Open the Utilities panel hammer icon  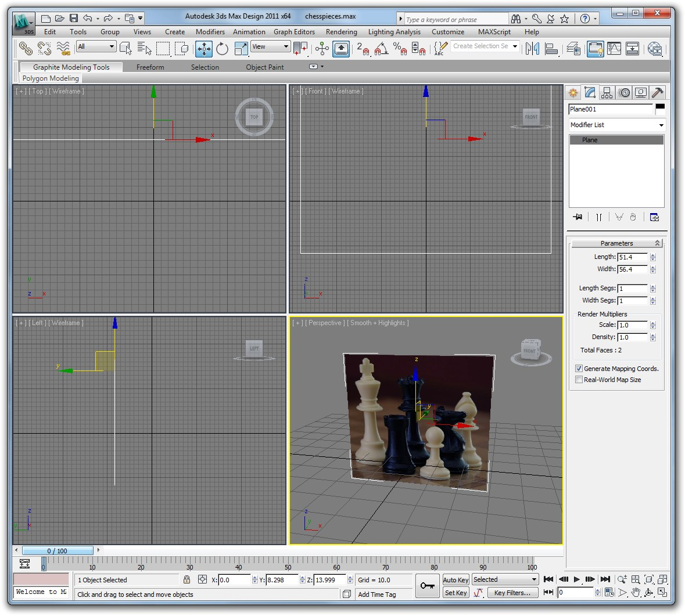(x=658, y=93)
